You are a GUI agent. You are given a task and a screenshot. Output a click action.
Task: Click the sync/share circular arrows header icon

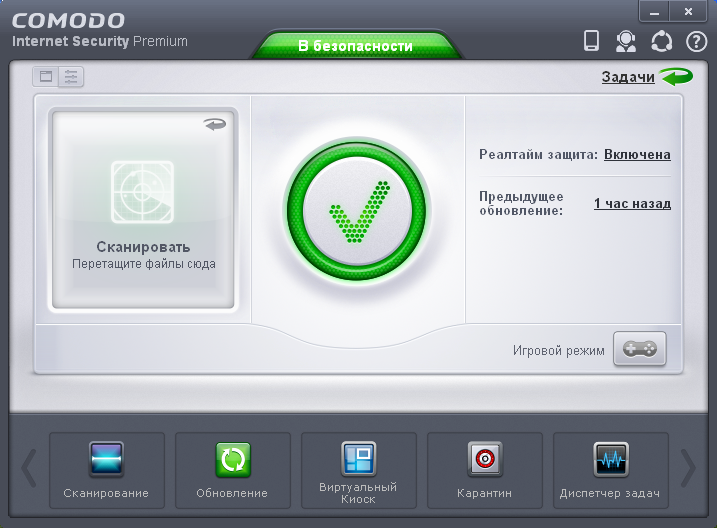(x=661, y=42)
